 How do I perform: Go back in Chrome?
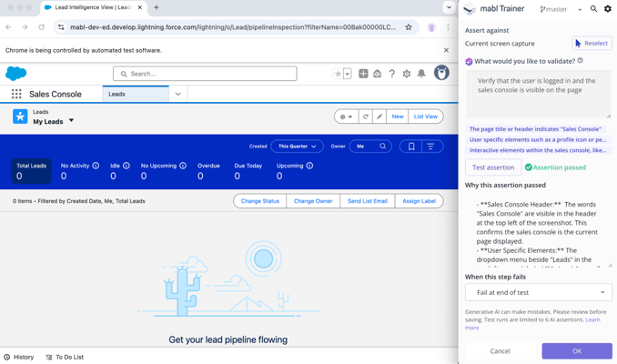[x=9, y=27]
